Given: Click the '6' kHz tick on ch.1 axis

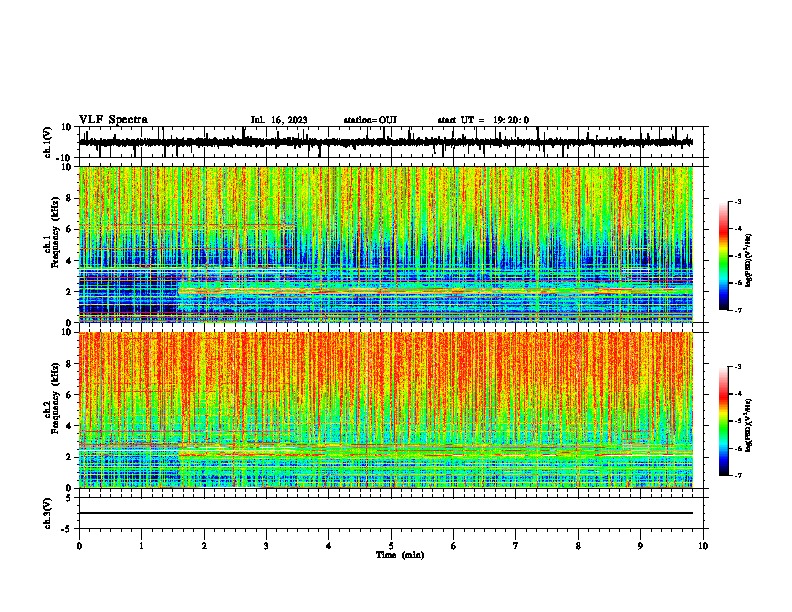Looking at the screenshot, I should [70, 229].
